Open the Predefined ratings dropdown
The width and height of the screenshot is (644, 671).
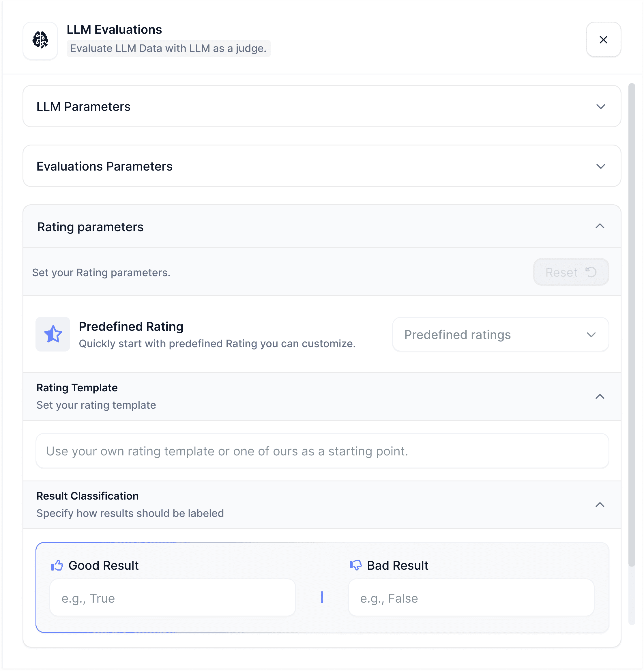click(x=500, y=334)
